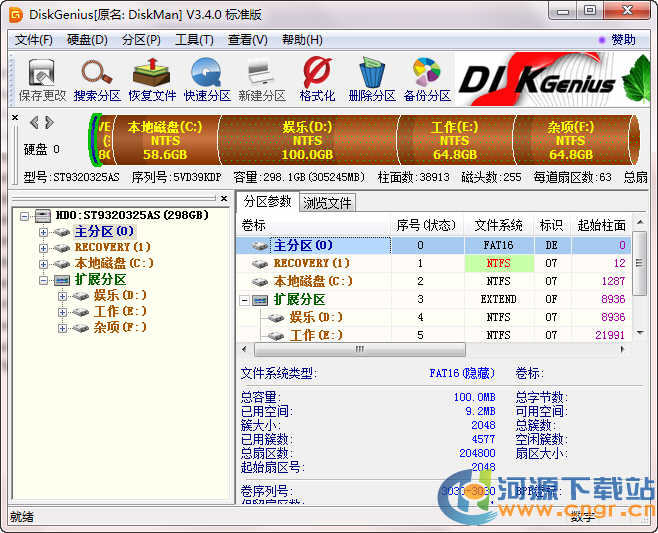
Task: Click the 序号(状态) column header
Action: 428,226
